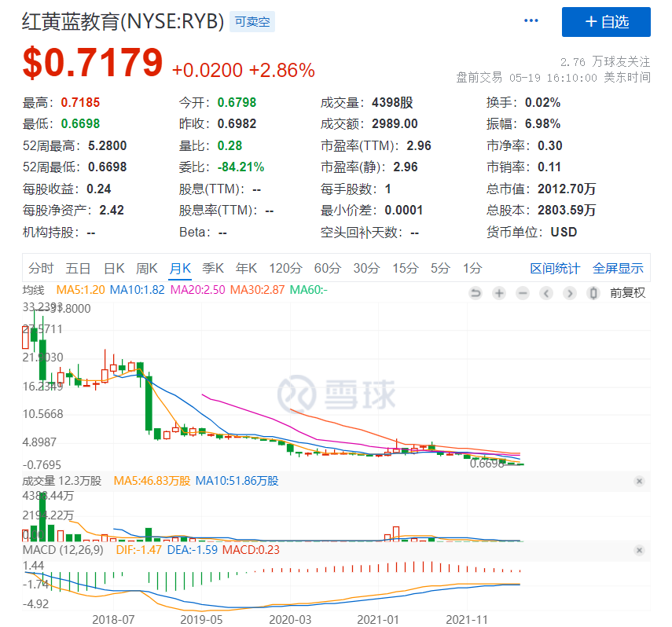Click the 区间统计 range statistics link
Viewport: 672px width, 627px height.
coord(554,269)
